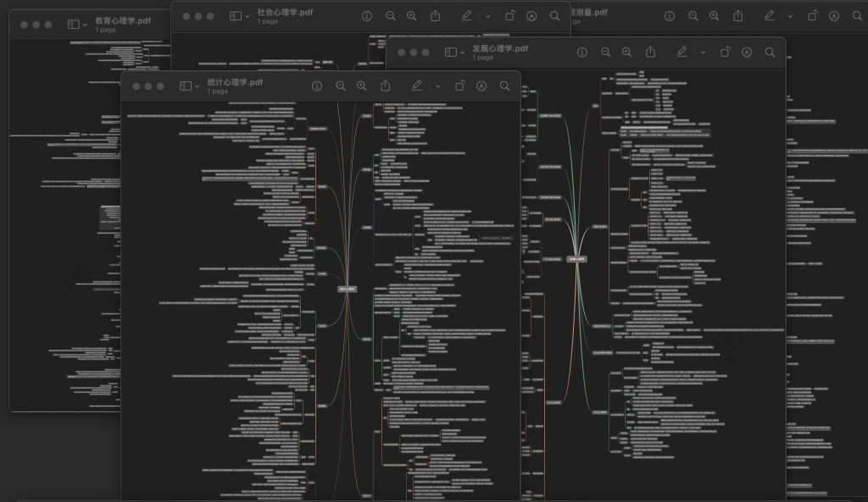Viewport: 868px width, 502px height.
Task: Enable markup pen in 社会心理学.pdf toolbar
Action: pos(466,16)
